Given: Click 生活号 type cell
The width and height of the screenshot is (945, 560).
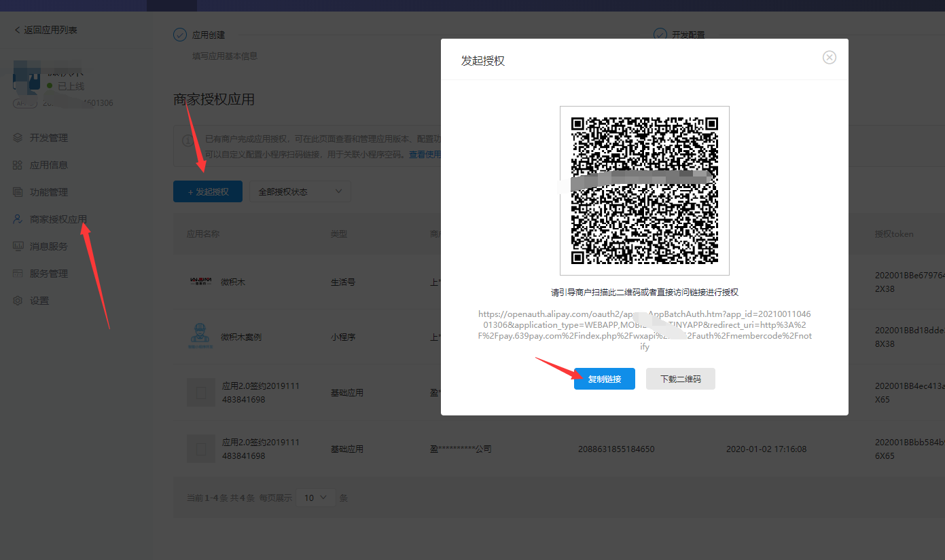Looking at the screenshot, I should (343, 282).
